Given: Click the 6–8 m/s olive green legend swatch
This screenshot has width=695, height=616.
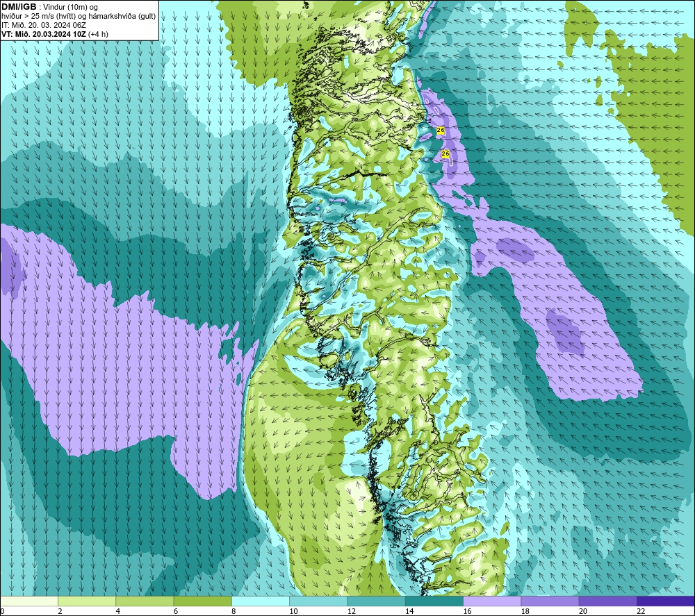Looking at the screenshot, I should (202, 601).
